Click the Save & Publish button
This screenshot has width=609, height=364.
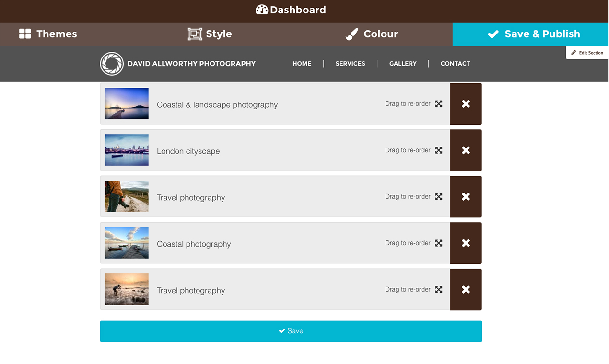(530, 34)
